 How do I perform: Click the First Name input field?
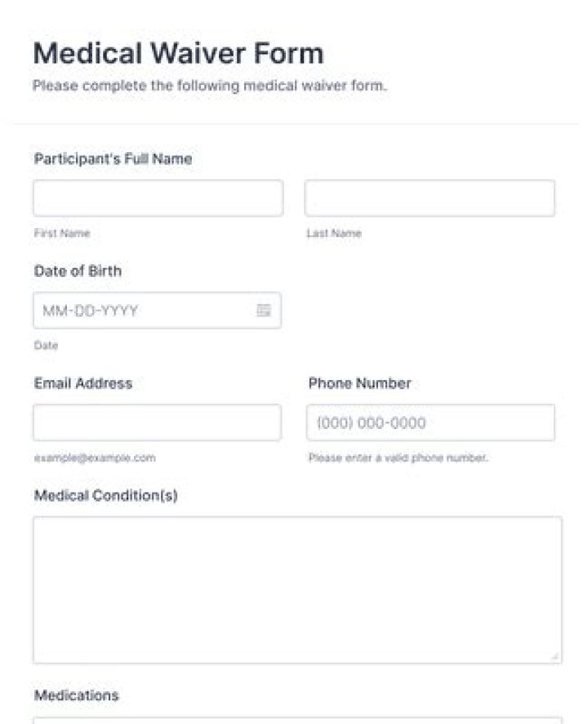click(x=158, y=199)
